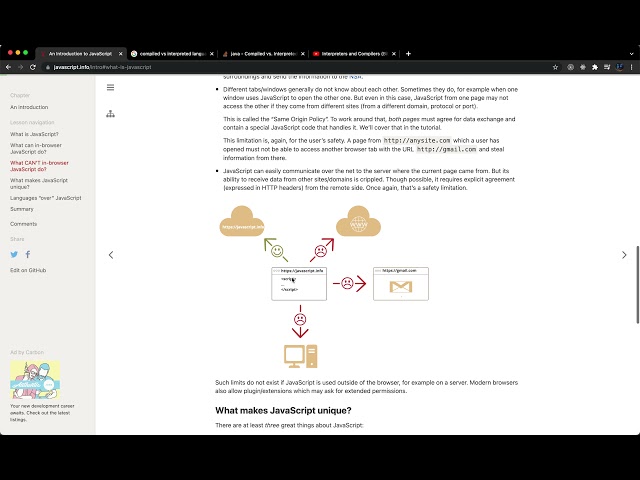
Task: Switch to An Introduction to JavaScript tab
Action: [x=80, y=53]
